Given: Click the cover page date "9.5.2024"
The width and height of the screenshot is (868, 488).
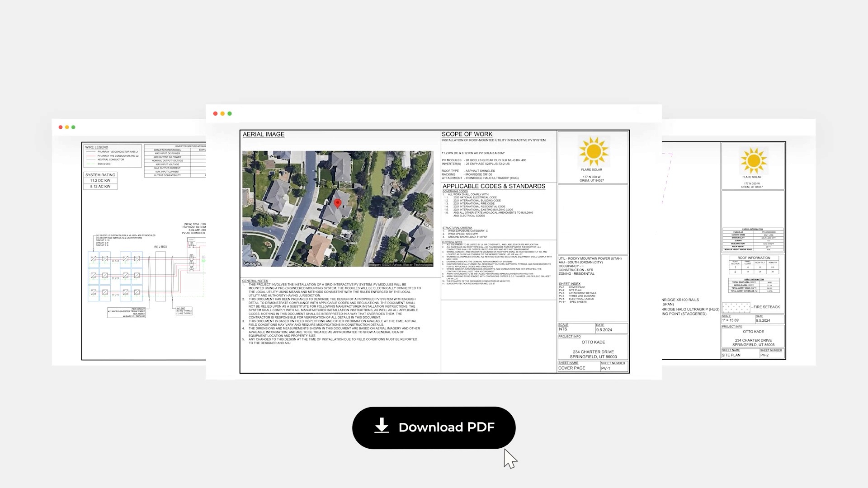Looking at the screenshot, I should tap(604, 330).
